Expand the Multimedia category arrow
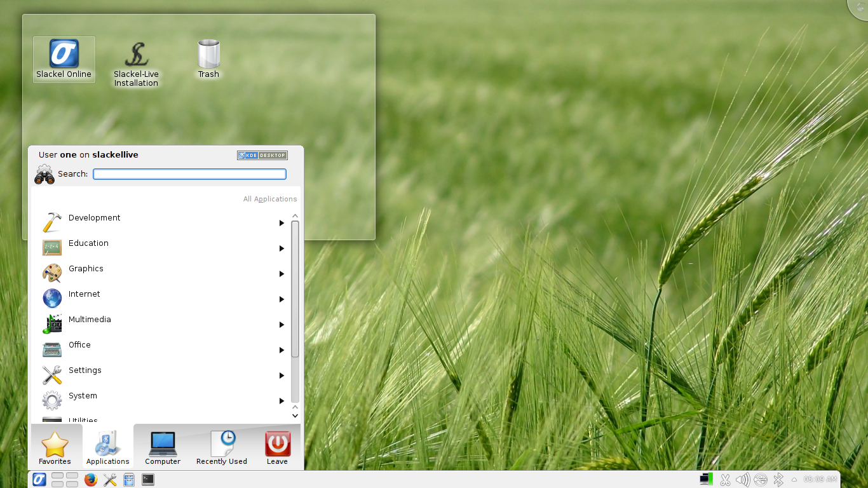868x488 pixels. (281, 325)
